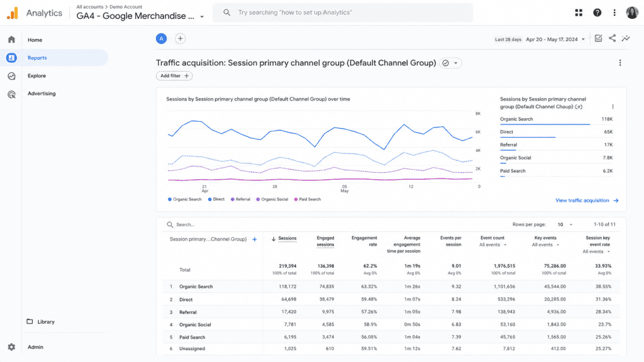The width and height of the screenshot is (644, 362).
Task: Add a new comparison with plus icon
Action: [x=180, y=38]
